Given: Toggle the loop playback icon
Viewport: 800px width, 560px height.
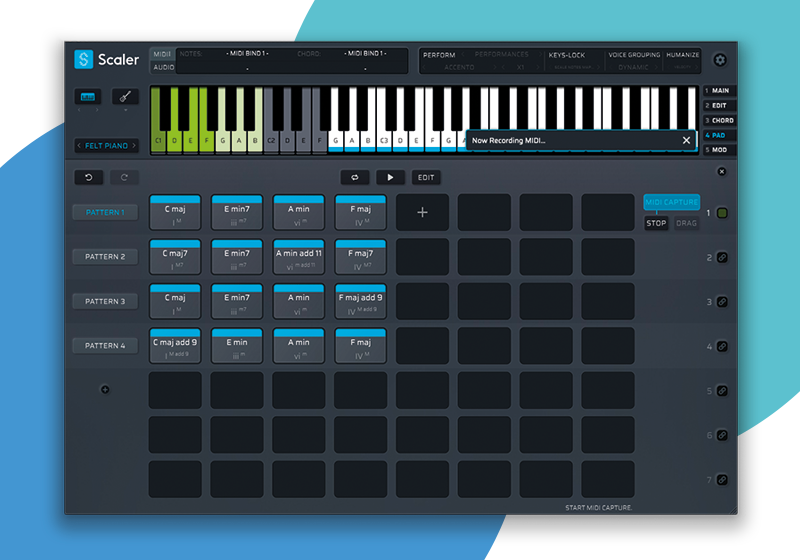Looking at the screenshot, I should pos(355,177).
